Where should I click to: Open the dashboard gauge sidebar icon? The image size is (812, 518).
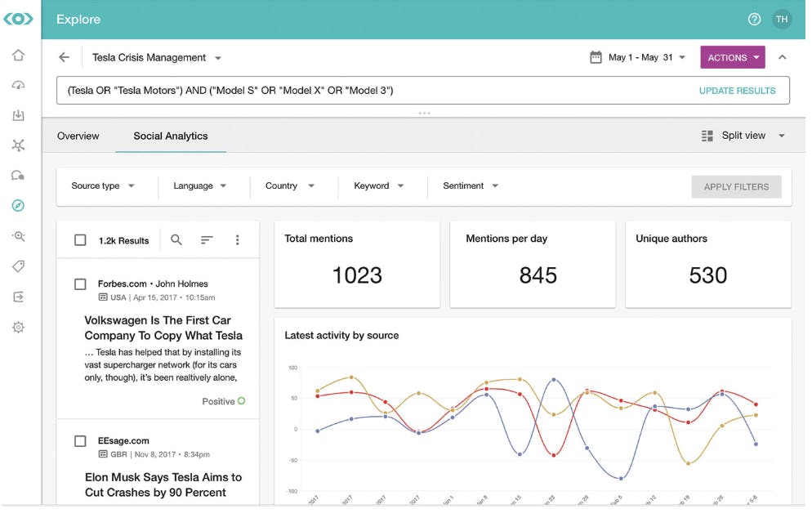18,85
